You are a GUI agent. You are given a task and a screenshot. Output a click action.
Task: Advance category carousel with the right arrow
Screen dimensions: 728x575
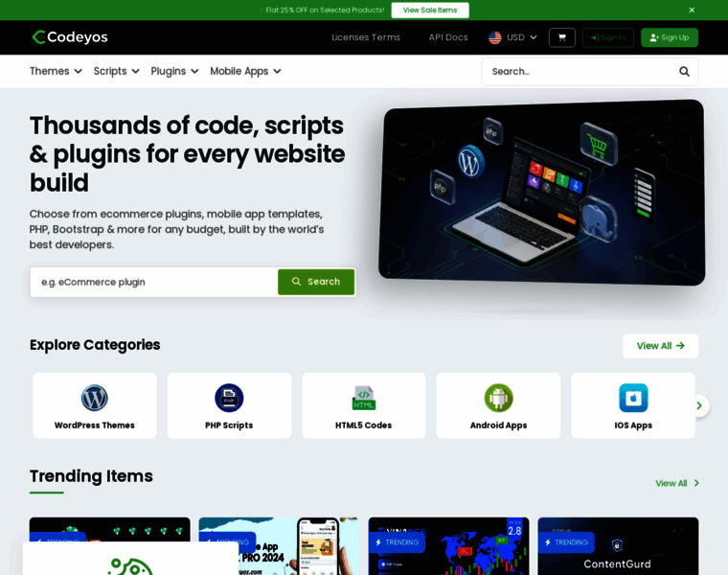tap(699, 405)
